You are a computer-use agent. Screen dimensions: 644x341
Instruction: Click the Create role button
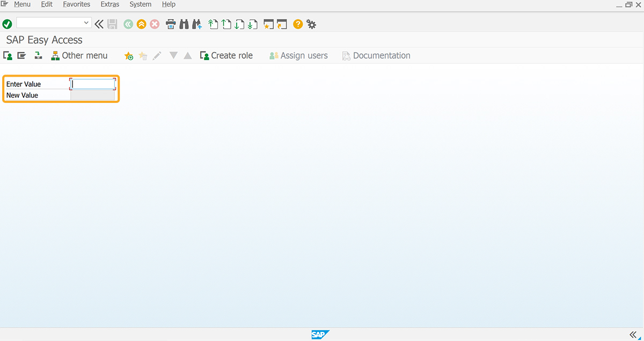226,55
